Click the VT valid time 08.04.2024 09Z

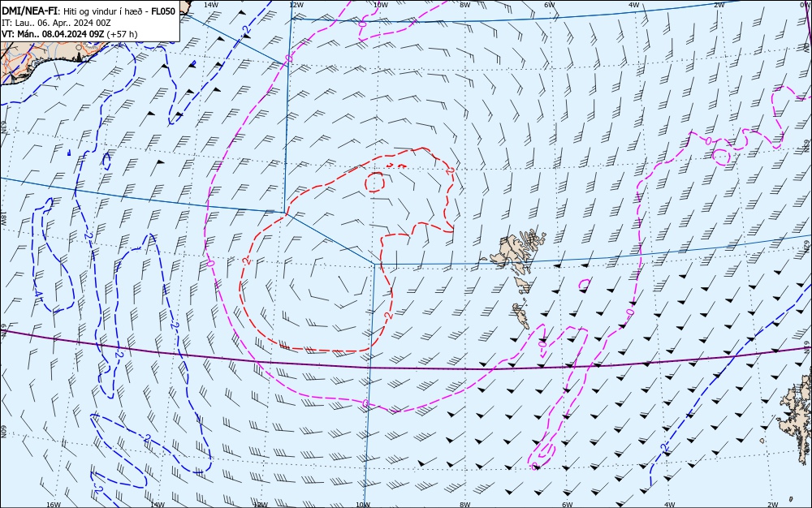pyautogui.click(x=53, y=34)
